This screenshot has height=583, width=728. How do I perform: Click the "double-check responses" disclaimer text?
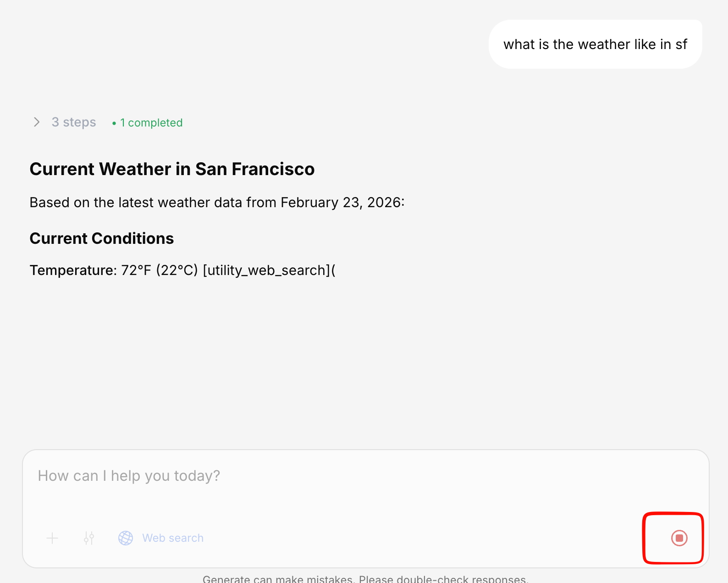tap(462, 579)
